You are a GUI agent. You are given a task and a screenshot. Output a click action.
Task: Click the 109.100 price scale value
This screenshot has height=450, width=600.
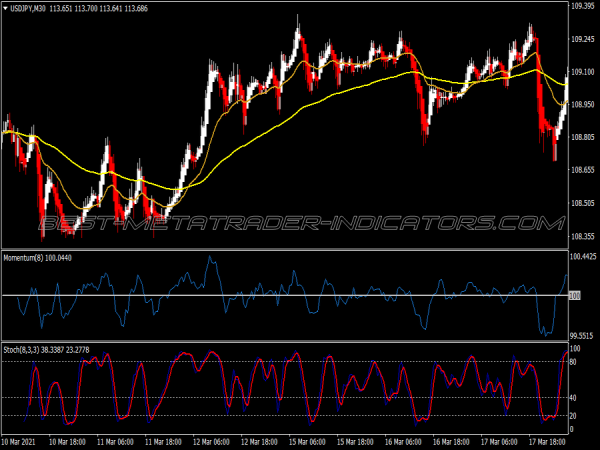583,72
